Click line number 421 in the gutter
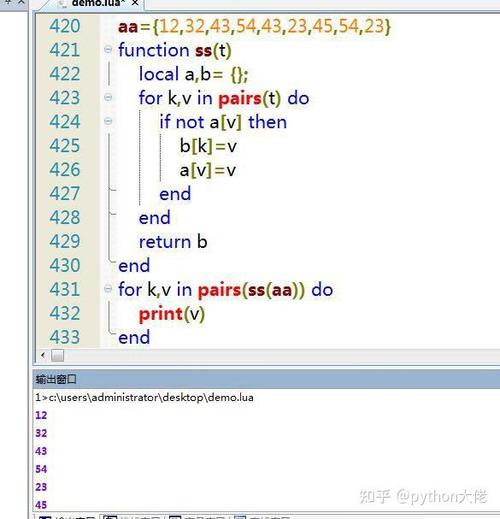 (65, 50)
